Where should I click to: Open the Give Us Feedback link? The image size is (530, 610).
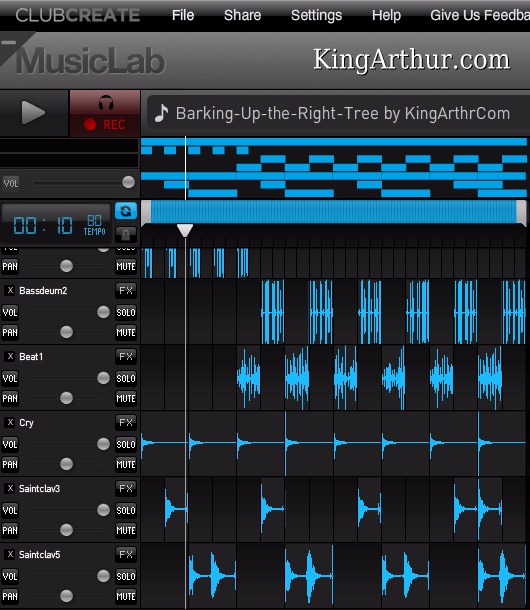(480, 15)
